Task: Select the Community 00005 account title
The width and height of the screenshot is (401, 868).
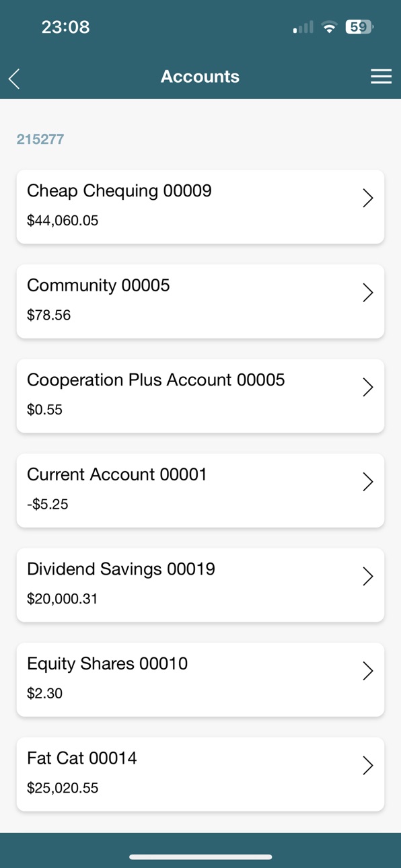Action: tap(98, 286)
